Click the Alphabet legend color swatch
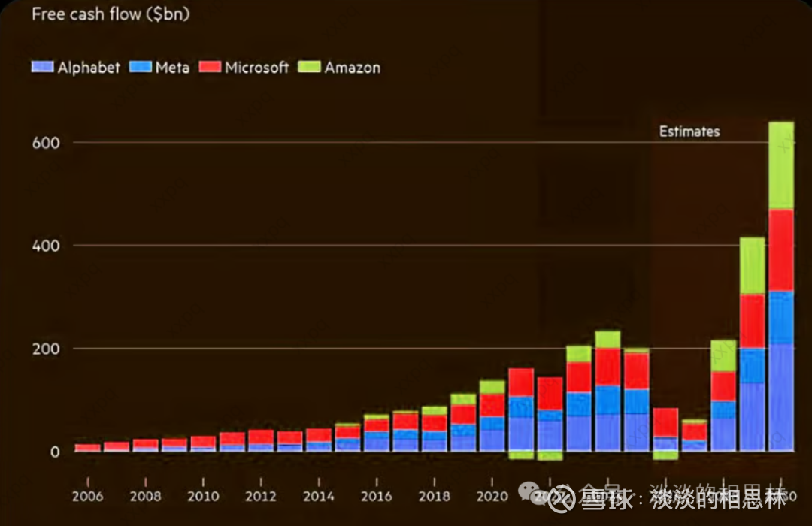 click(x=42, y=68)
